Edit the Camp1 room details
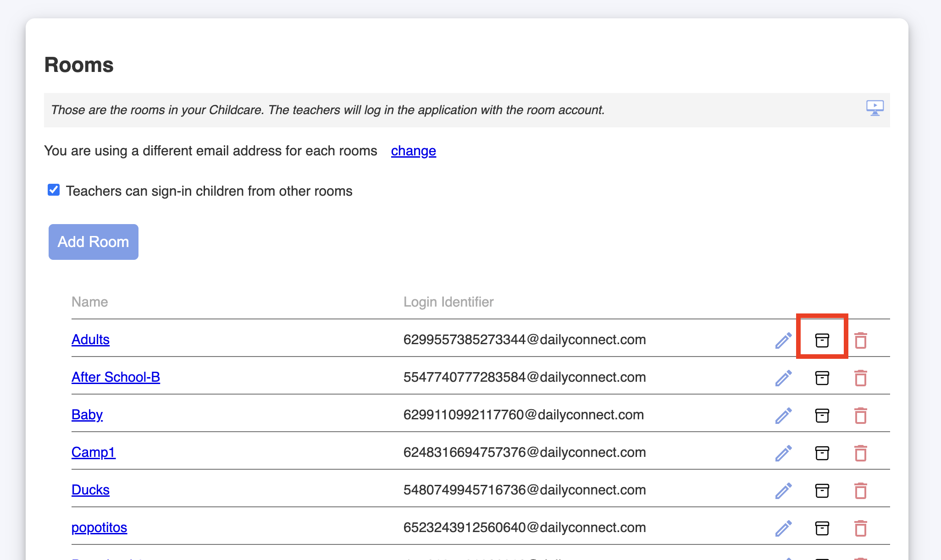941x560 pixels. 783,453
